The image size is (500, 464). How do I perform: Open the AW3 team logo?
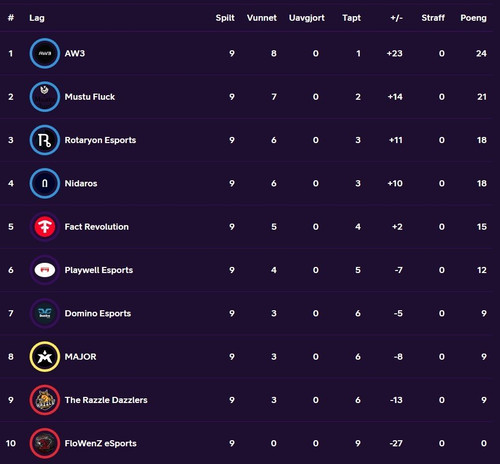[45, 53]
